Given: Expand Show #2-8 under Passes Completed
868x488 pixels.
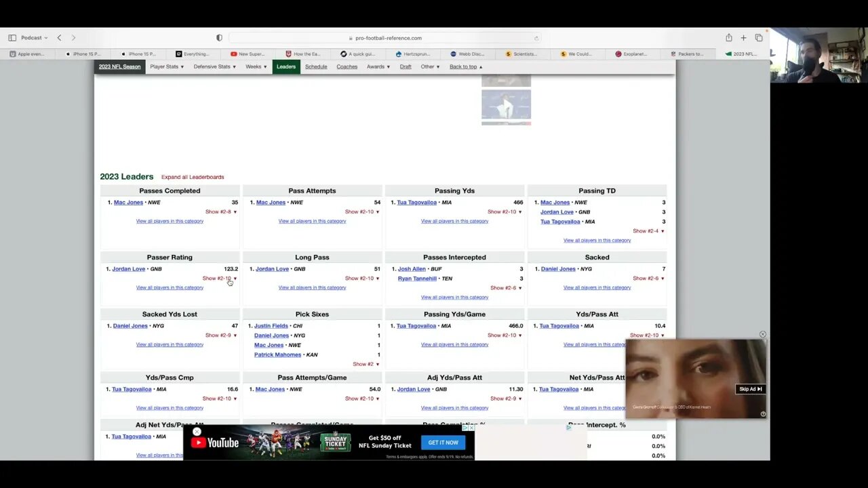Looking at the screenshot, I should click(221, 211).
